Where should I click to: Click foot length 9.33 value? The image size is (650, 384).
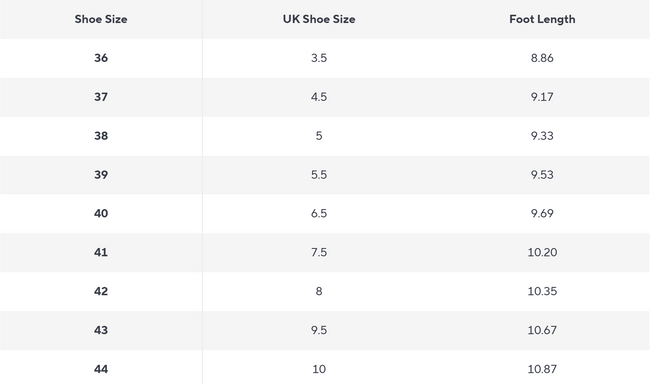point(542,136)
